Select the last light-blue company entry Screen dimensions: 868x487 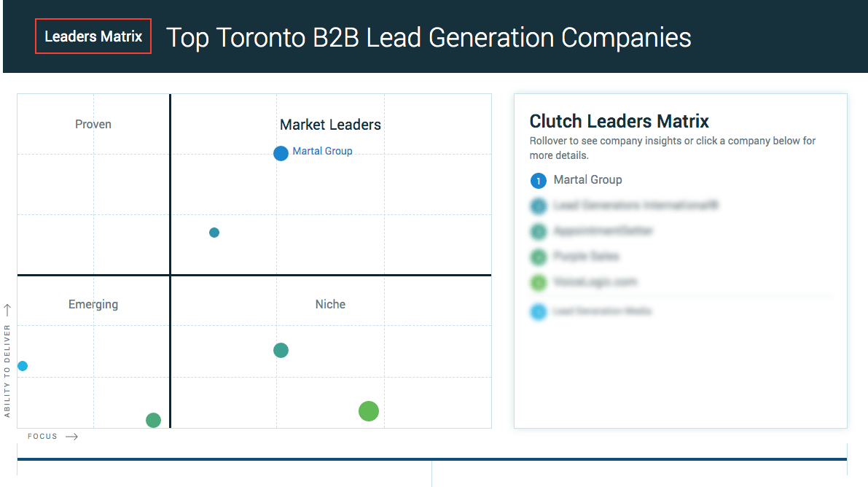click(x=590, y=311)
